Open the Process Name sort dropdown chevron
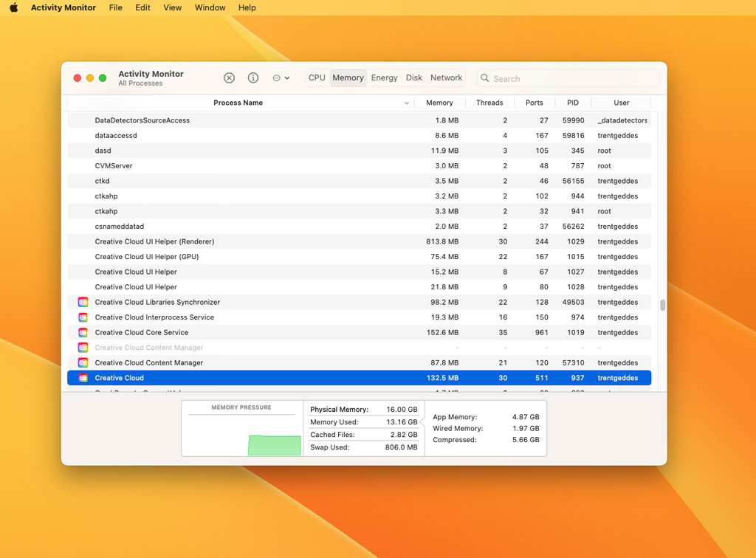Viewport: 756px width, 558px height. (406, 103)
